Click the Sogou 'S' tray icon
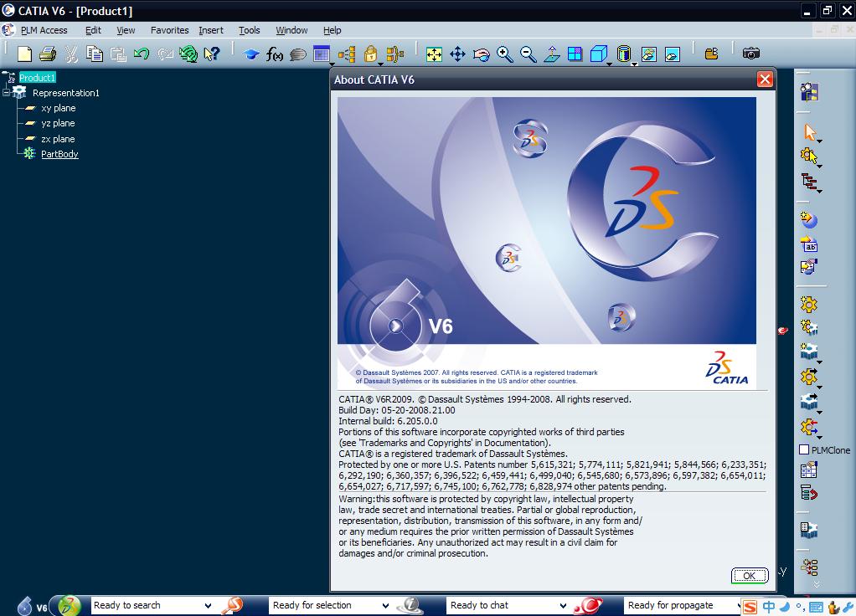This screenshot has height=616, width=856. pos(750,607)
